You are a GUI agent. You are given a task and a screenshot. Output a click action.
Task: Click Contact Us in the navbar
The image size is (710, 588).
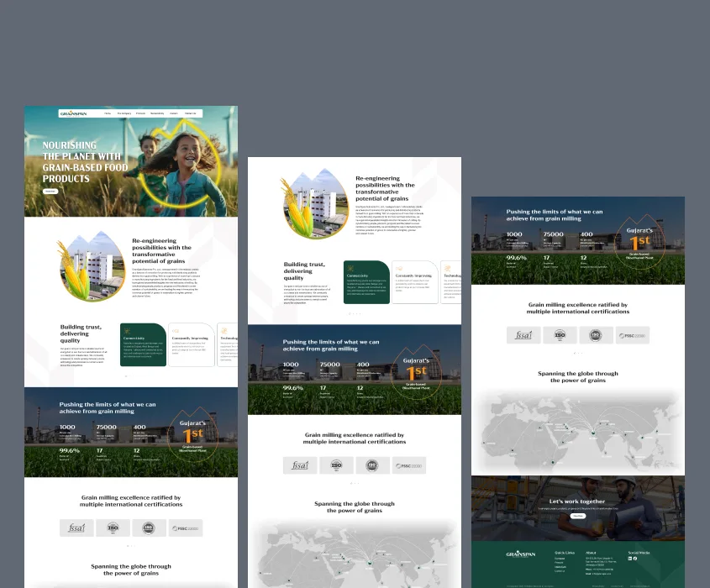click(x=190, y=113)
